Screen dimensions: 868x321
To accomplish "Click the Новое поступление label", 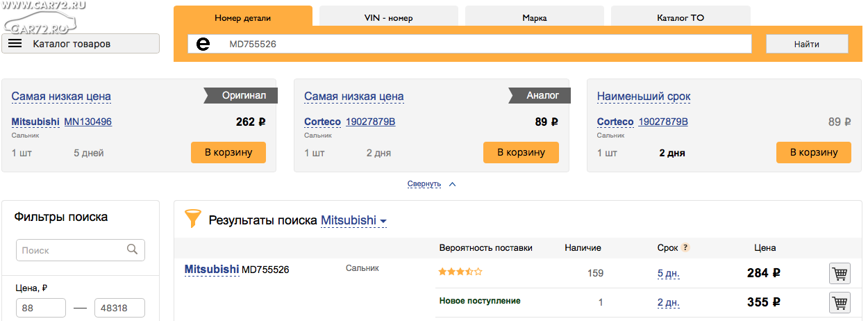I will pos(480,301).
